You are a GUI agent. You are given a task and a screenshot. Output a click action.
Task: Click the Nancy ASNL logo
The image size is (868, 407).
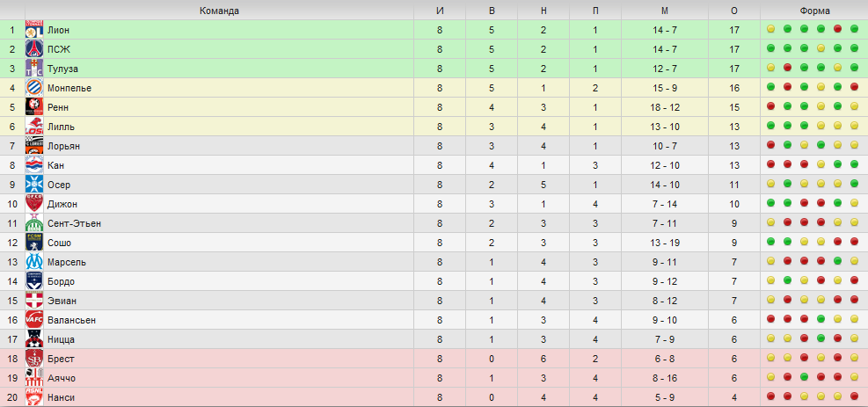tap(34, 397)
